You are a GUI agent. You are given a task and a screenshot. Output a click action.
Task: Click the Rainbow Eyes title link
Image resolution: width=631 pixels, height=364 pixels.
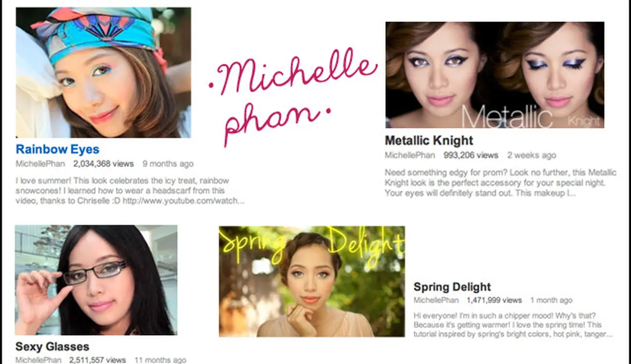57,150
